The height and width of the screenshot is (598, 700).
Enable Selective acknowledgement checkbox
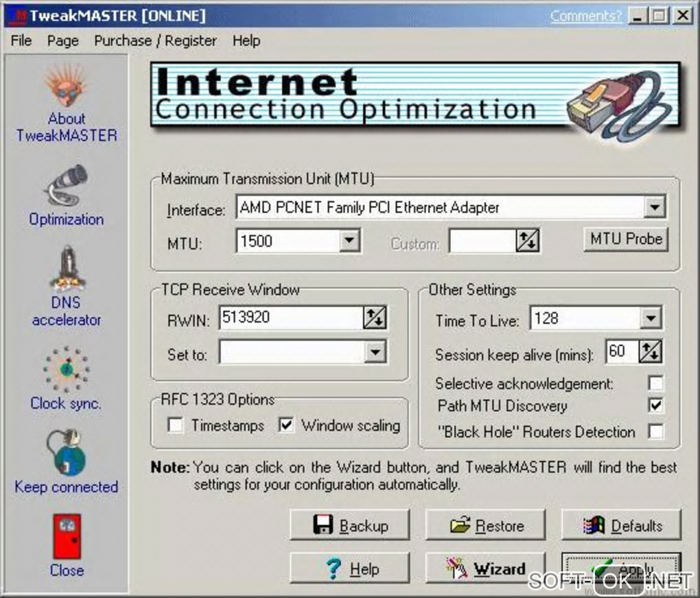[655, 383]
